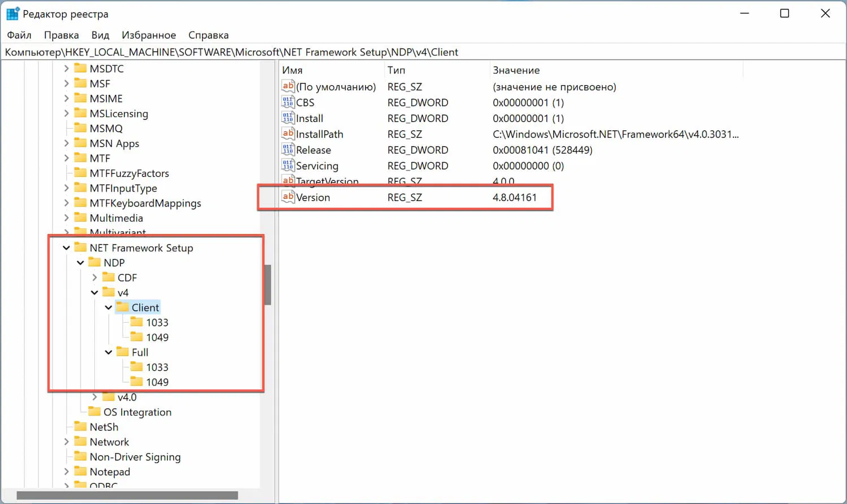Select the 1049 key under Client
This screenshot has width=847, height=504.
click(157, 338)
